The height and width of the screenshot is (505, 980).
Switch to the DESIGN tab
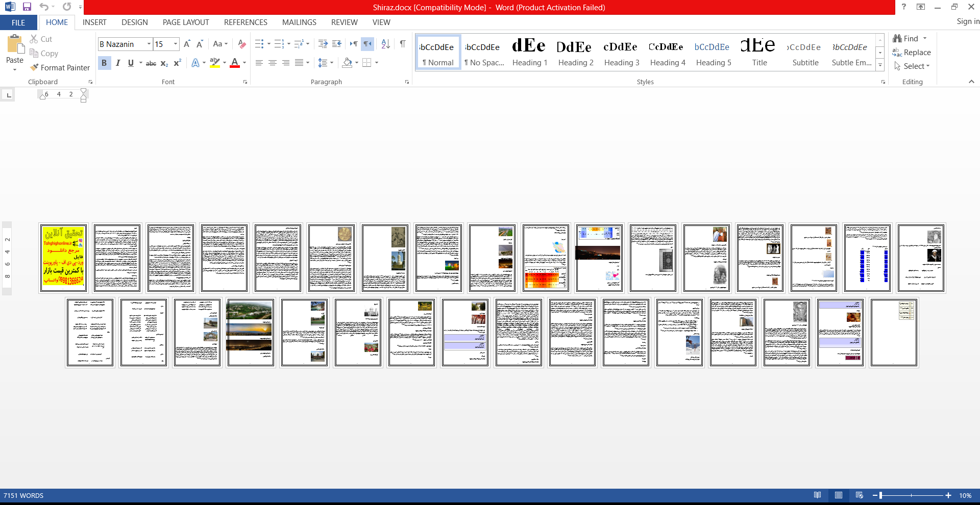pos(135,22)
